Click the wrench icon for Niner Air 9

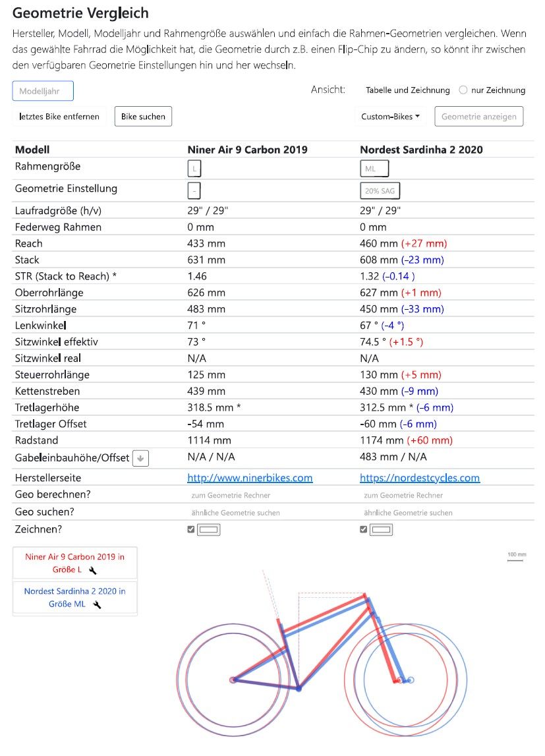[x=92, y=571]
